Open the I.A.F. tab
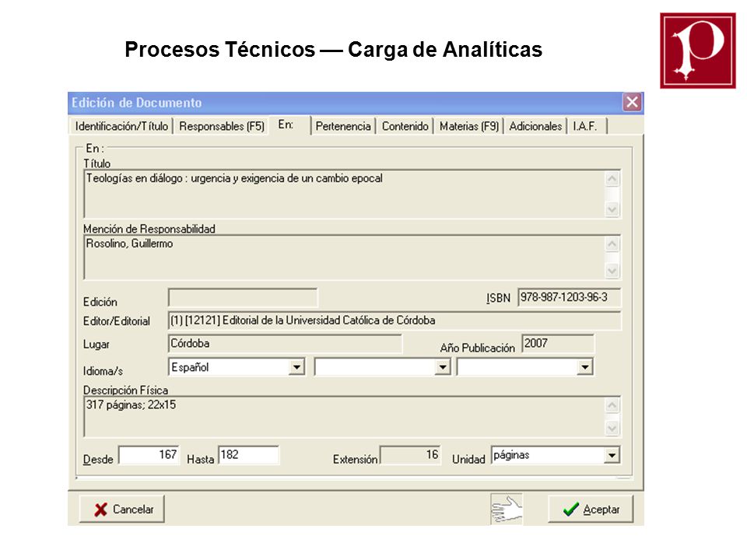The image size is (747, 560). 587,126
